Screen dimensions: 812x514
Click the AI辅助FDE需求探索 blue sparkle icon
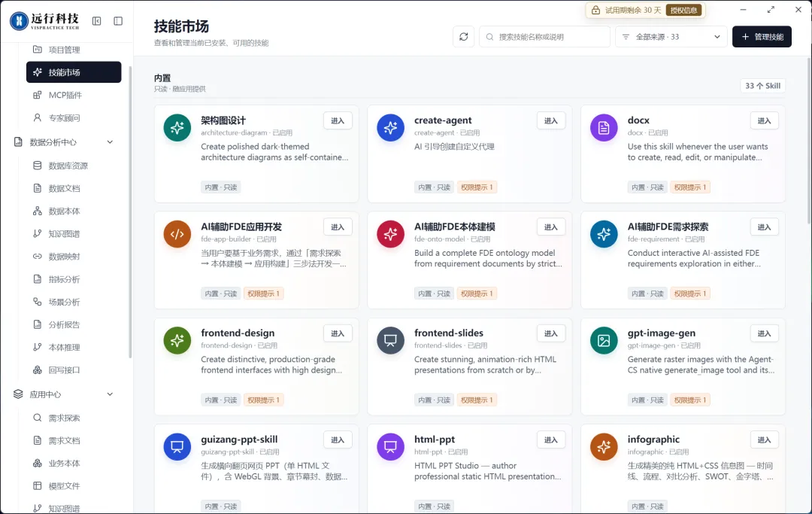pos(604,234)
